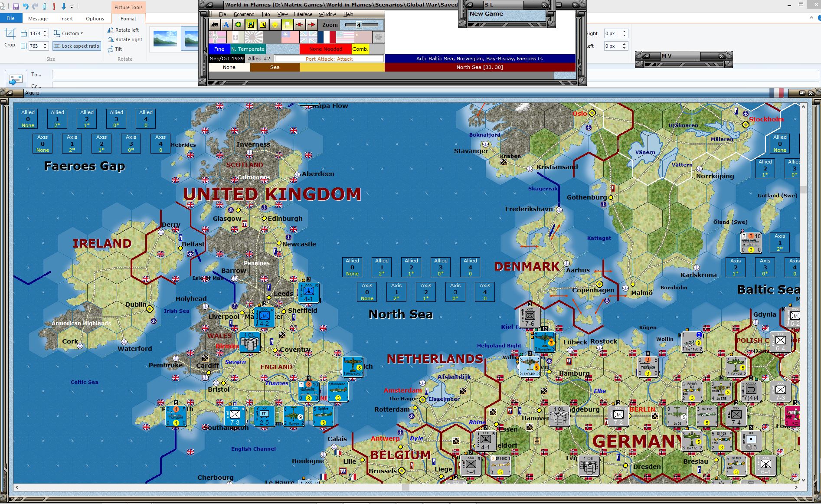Click the yellow sun toolbar icon

point(275,25)
